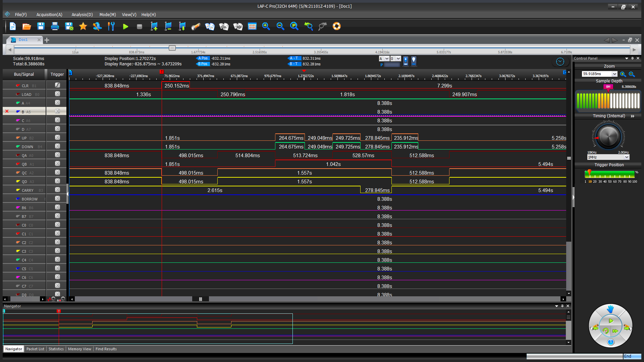Open the Print icon on the toolbar
The width and height of the screenshot is (644, 362).
55,26
